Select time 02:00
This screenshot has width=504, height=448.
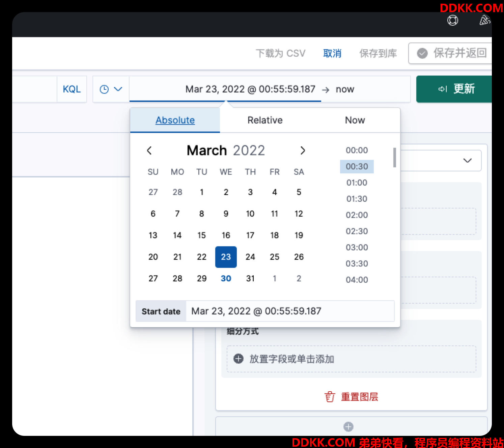[357, 215]
